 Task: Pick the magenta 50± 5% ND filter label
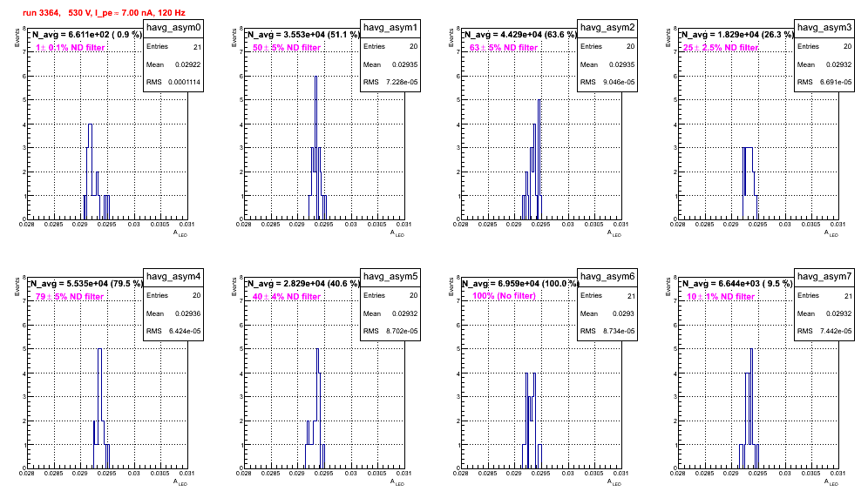(x=287, y=48)
